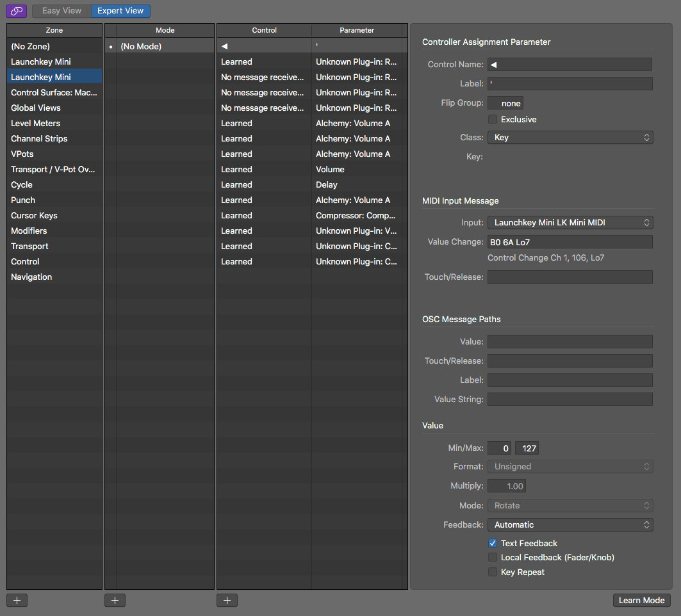Image resolution: width=681 pixels, height=616 pixels.
Task: Click the Flip Group none field
Action: pyautogui.click(x=505, y=103)
